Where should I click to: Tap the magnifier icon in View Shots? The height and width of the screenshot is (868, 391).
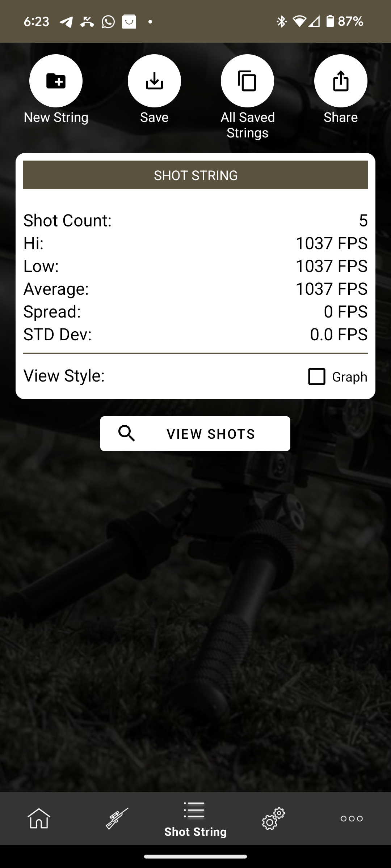pyautogui.click(x=127, y=433)
